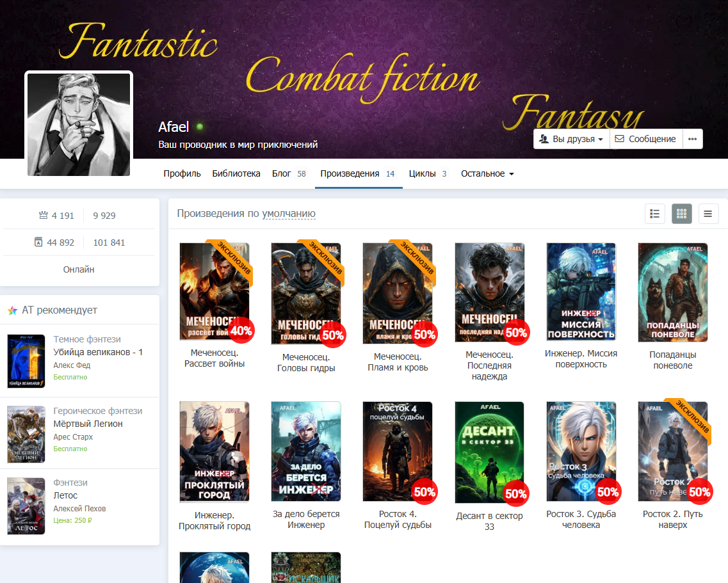Open the three-dots more options menu
Image resolution: width=728 pixels, height=583 pixels.
pyautogui.click(x=692, y=139)
